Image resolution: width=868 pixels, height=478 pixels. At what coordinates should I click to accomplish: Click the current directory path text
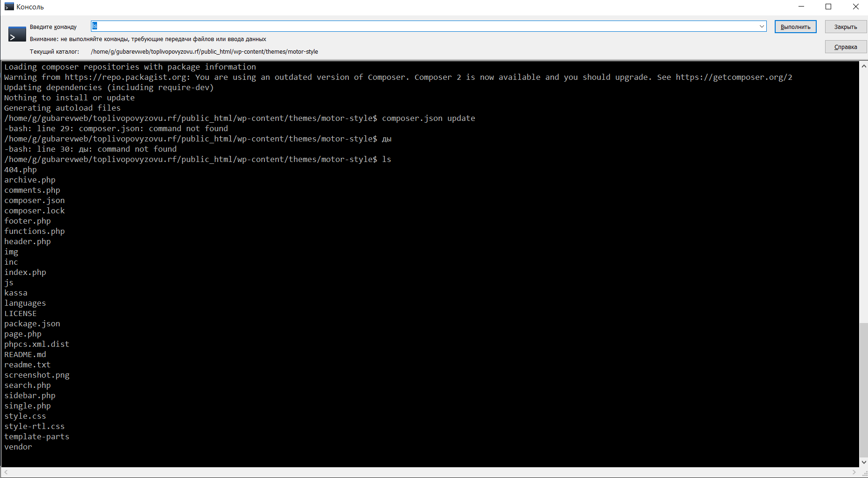204,52
